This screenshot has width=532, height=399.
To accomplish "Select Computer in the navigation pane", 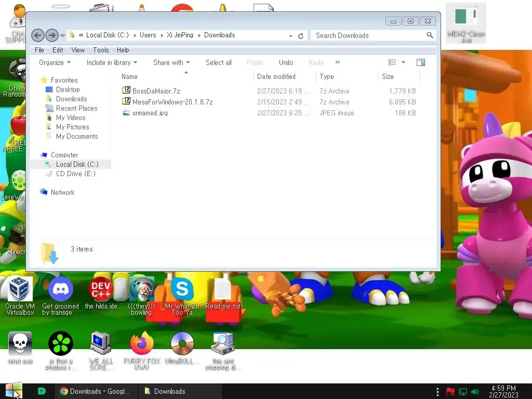I will pyautogui.click(x=64, y=155).
